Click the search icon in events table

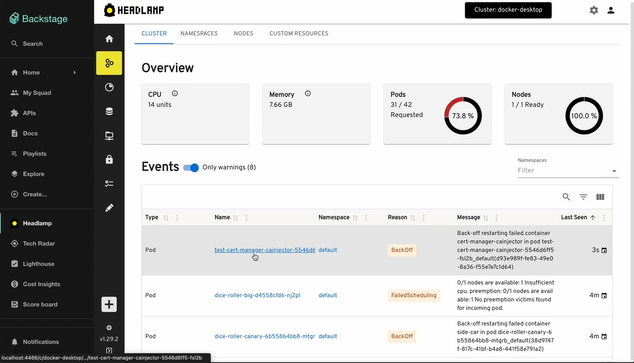point(566,197)
